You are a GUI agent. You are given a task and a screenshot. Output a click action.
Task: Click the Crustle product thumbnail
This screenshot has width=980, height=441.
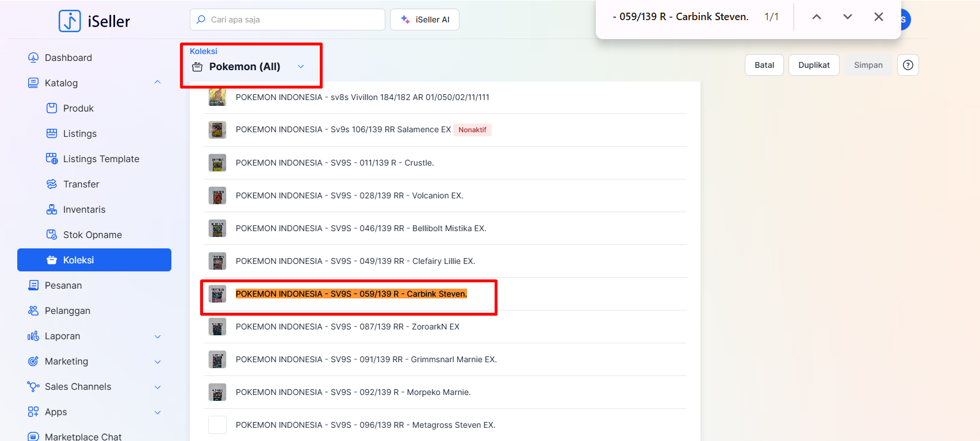coord(217,163)
